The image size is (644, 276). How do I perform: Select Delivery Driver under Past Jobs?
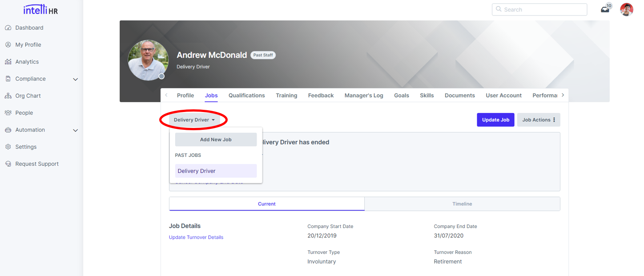click(216, 171)
